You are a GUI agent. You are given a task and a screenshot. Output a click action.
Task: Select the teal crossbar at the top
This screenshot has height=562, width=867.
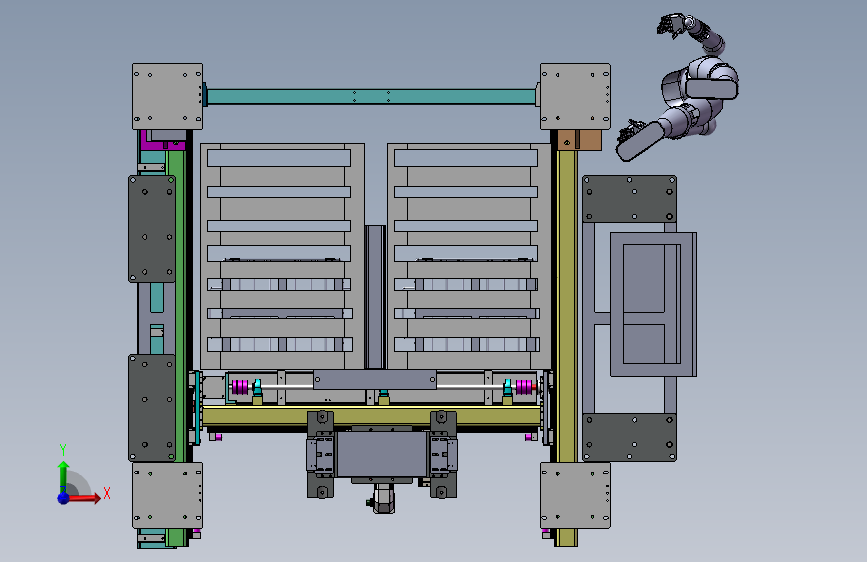pos(371,97)
